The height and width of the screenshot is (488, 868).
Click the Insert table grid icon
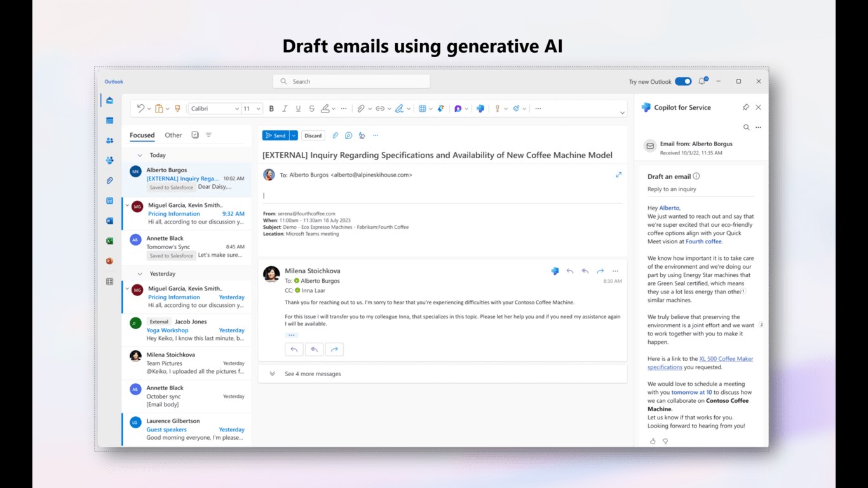coord(422,109)
